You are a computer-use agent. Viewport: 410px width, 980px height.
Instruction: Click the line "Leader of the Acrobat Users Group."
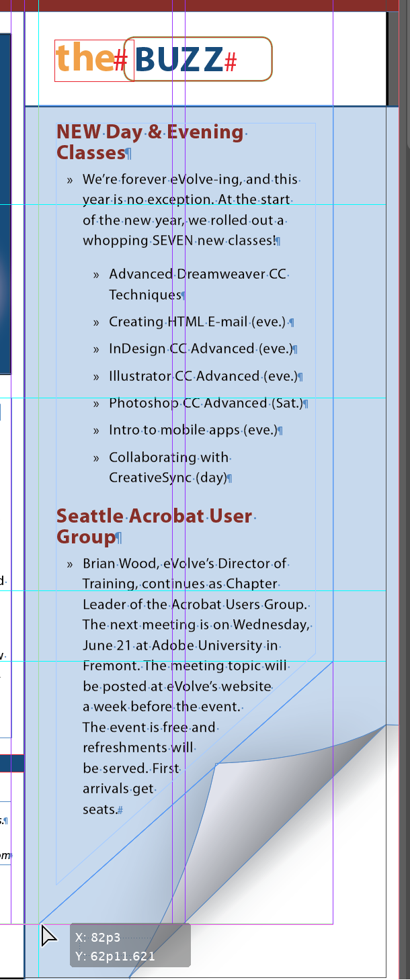tap(195, 605)
